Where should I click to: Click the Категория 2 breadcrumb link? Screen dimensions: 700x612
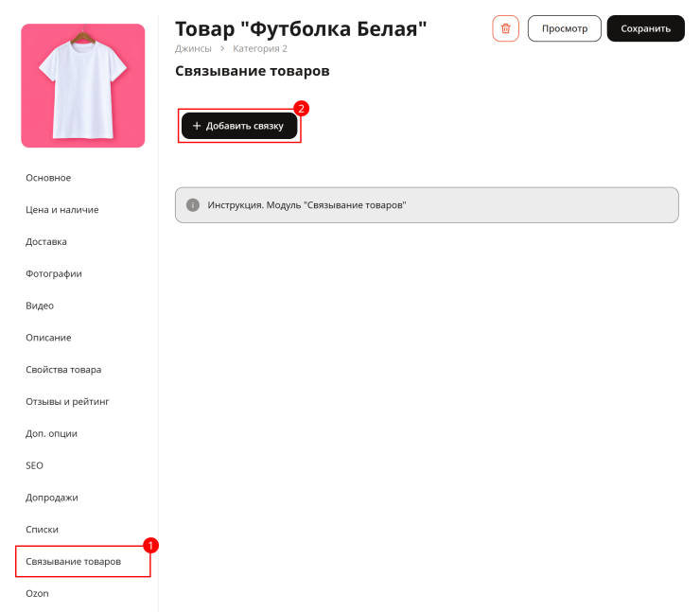(260, 48)
